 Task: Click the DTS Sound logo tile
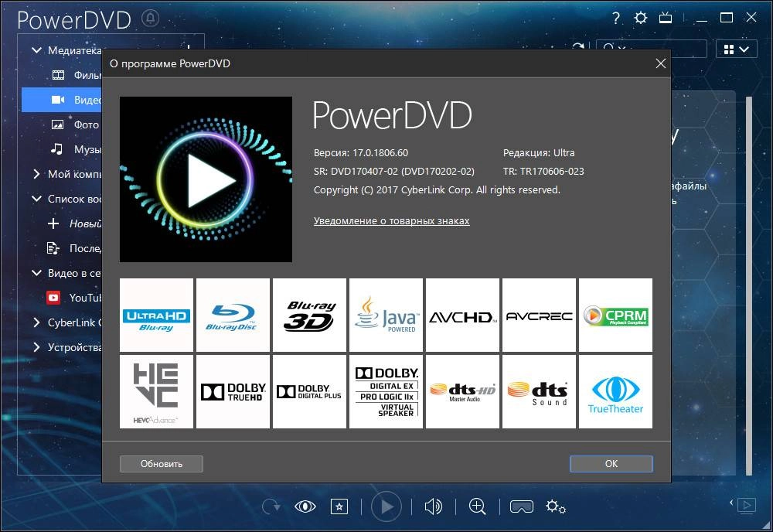(x=539, y=391)
